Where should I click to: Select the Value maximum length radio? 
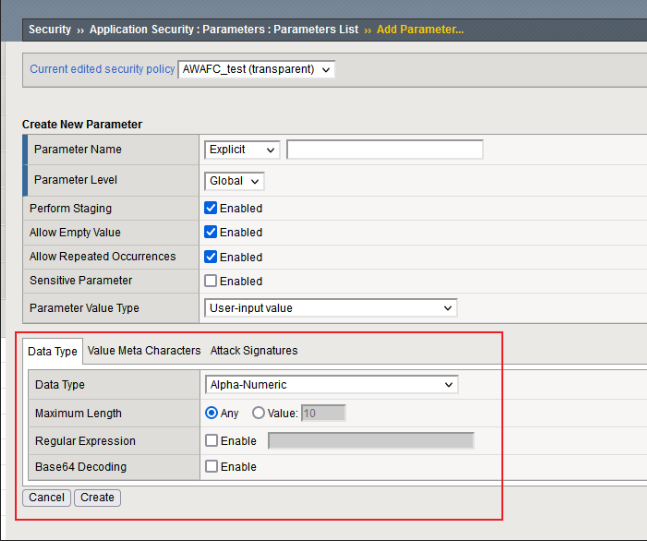click(x=259, y=413)
